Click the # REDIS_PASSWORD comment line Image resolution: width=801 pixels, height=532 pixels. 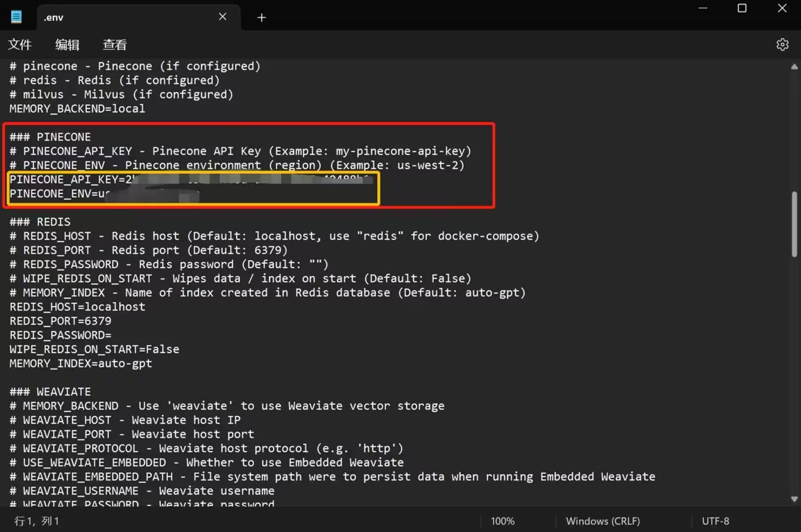click(x=169, y=264)
